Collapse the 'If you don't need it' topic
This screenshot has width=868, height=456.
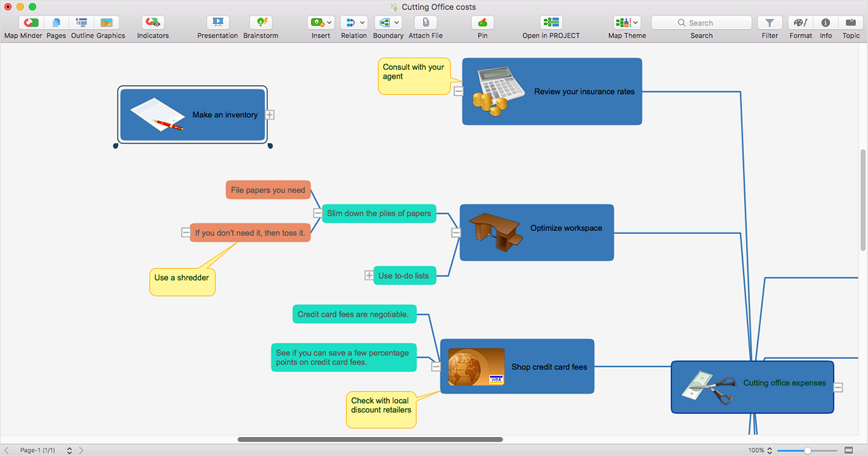(186, 232)
